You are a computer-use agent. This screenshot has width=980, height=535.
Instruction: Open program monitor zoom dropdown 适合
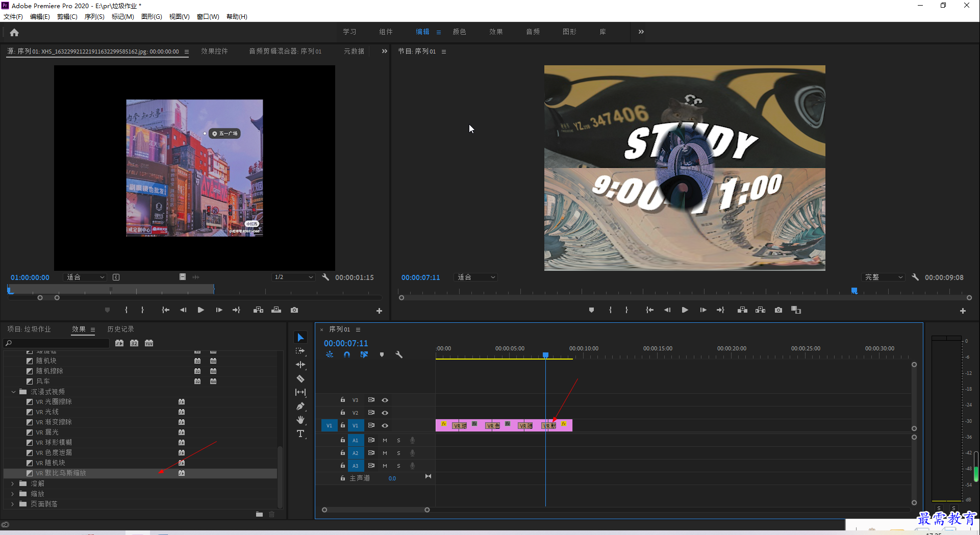pyautogui.click(x=476, y=277)
